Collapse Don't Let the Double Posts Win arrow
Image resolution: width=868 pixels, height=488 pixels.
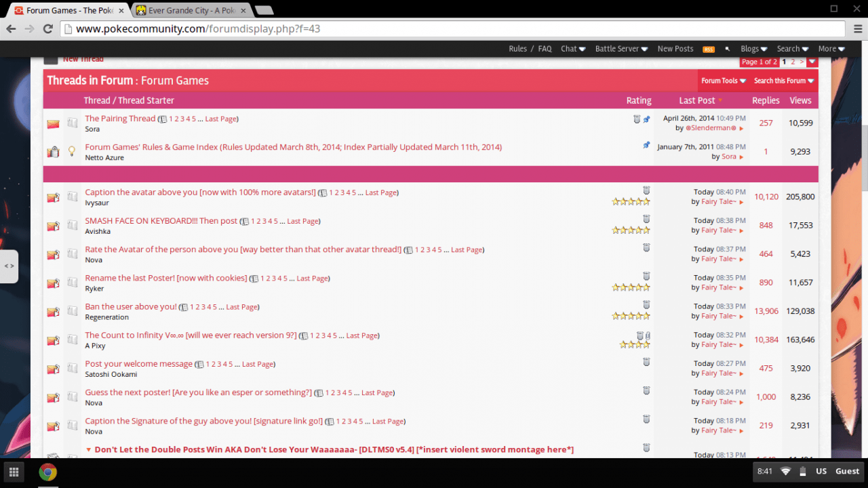pos(88,450)
